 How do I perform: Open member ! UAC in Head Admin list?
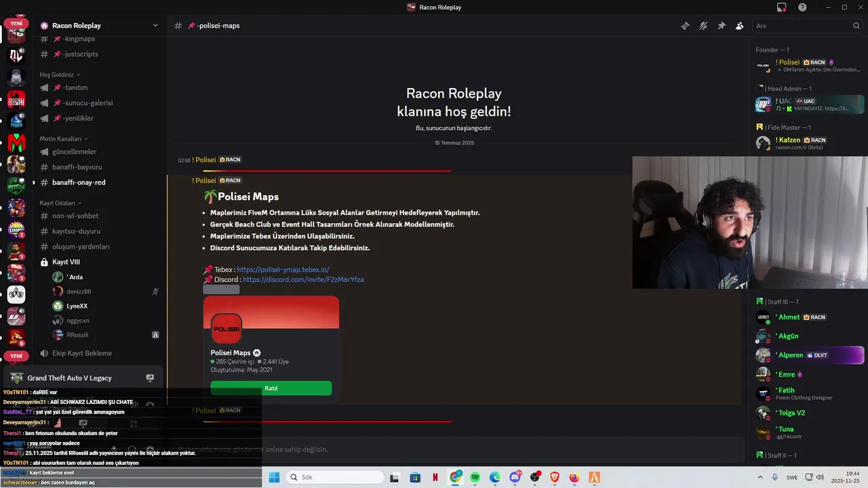pyautogui.click(x=809, y=104)
